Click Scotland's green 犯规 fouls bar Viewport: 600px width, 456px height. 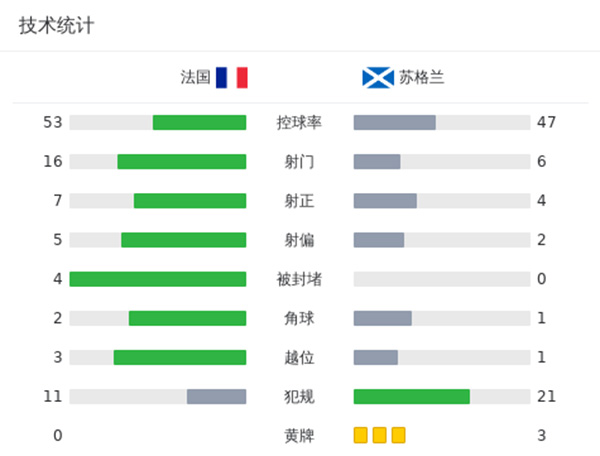click(x=411, y=396)
